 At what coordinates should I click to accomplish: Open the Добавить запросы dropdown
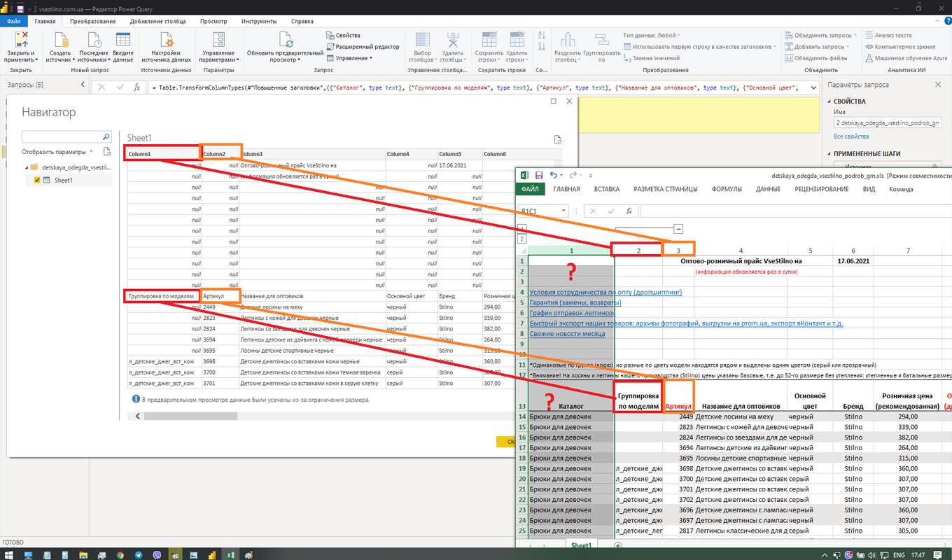pyautogui.click(x=818, y=47)
